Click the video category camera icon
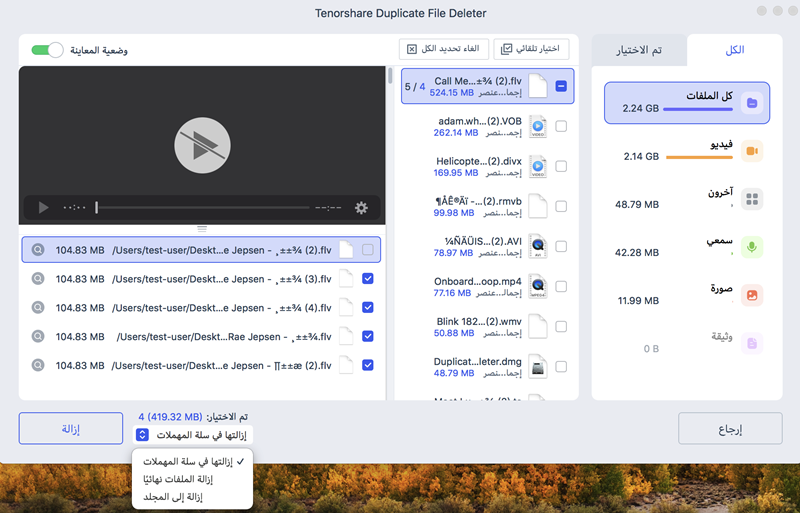Viewport: 800px width, 513px height. (x=752, y=151)
